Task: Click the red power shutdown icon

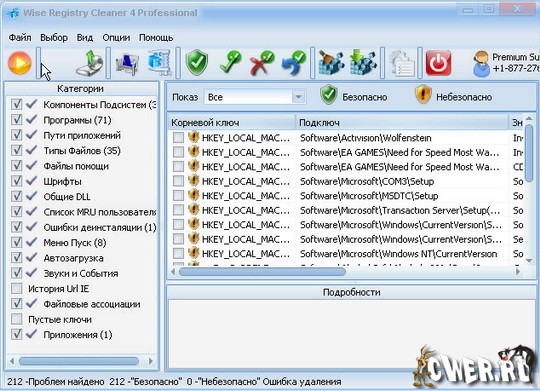Action: [x=438, y=63]
